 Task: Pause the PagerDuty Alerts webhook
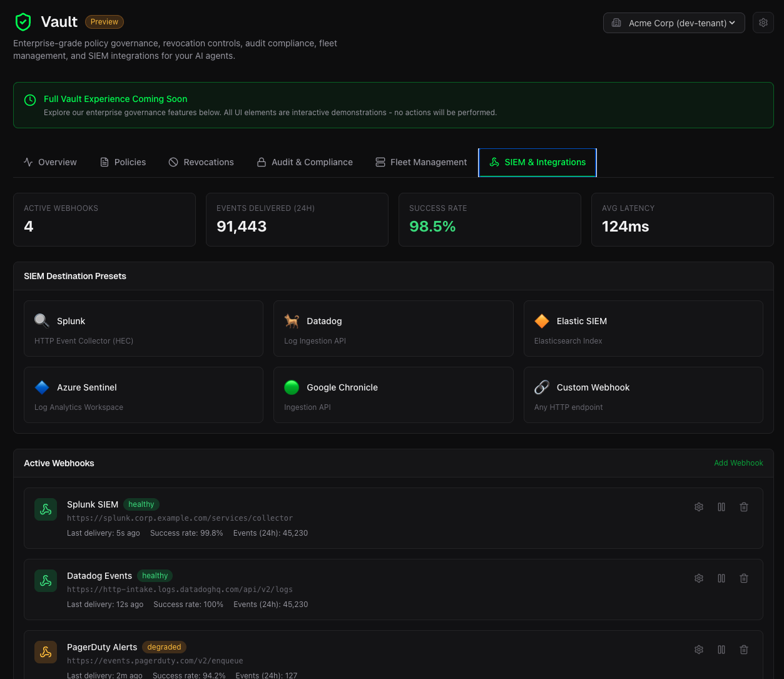click(721, 650)
